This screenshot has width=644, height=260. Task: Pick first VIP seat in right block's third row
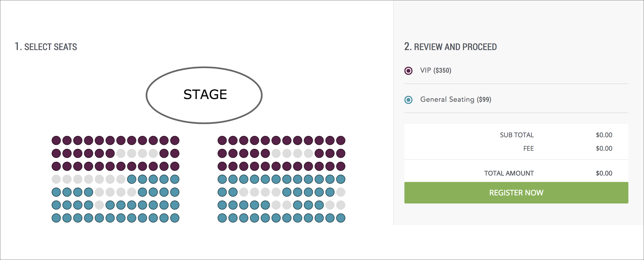(x=222, y=166)
